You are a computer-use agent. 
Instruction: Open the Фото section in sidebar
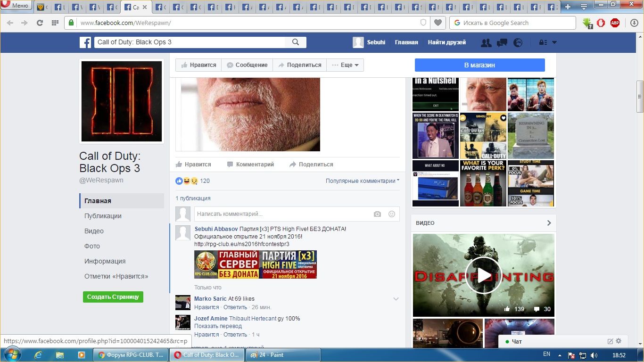(92, 246)
